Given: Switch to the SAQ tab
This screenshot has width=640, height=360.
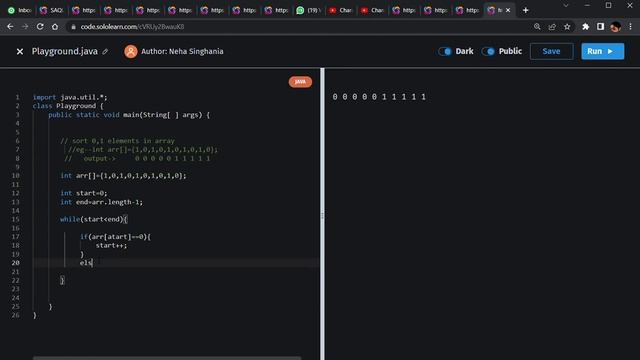Looking at the screenshot, I should click(x=51, y=10).
